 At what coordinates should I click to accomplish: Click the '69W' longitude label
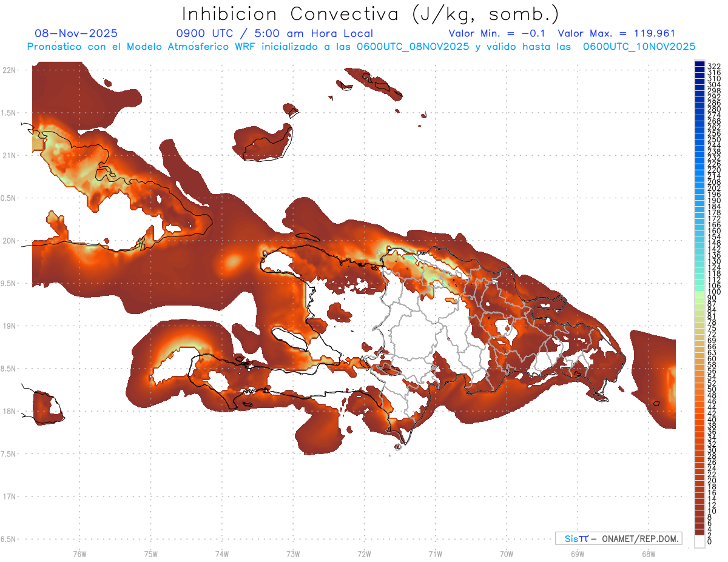[577, 553]
